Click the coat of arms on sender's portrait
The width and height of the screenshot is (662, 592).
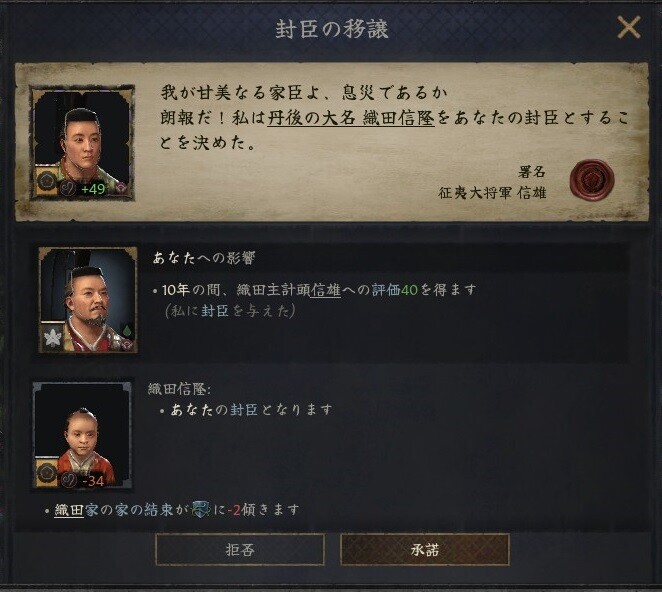click(46, 181)
